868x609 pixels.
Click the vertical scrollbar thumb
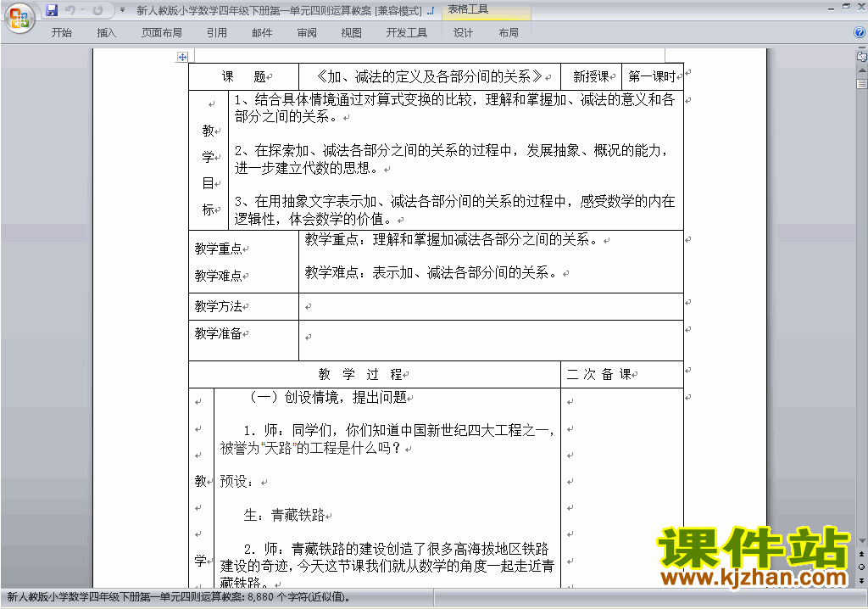tap(862, 84)
